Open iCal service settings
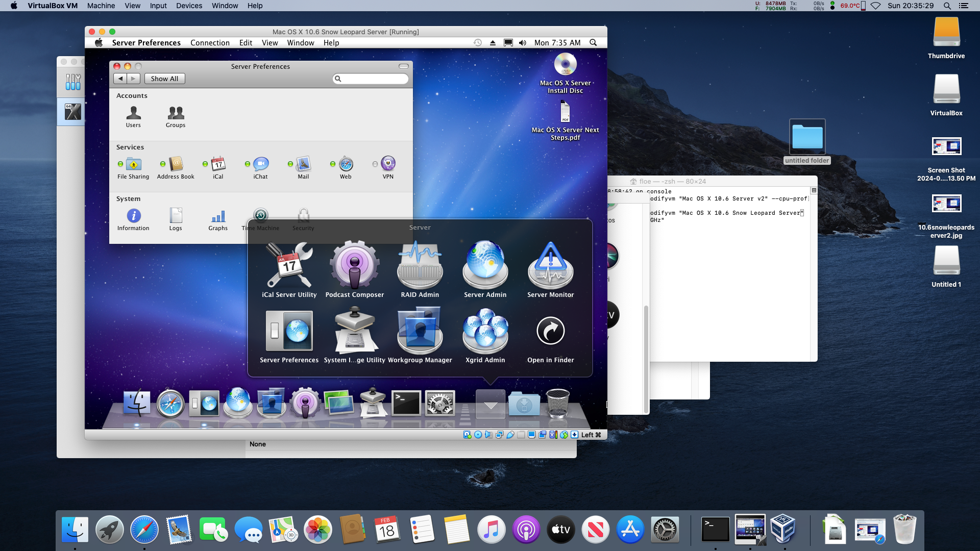The height and width of the screenshot is (551, 980). pos(218,168)
